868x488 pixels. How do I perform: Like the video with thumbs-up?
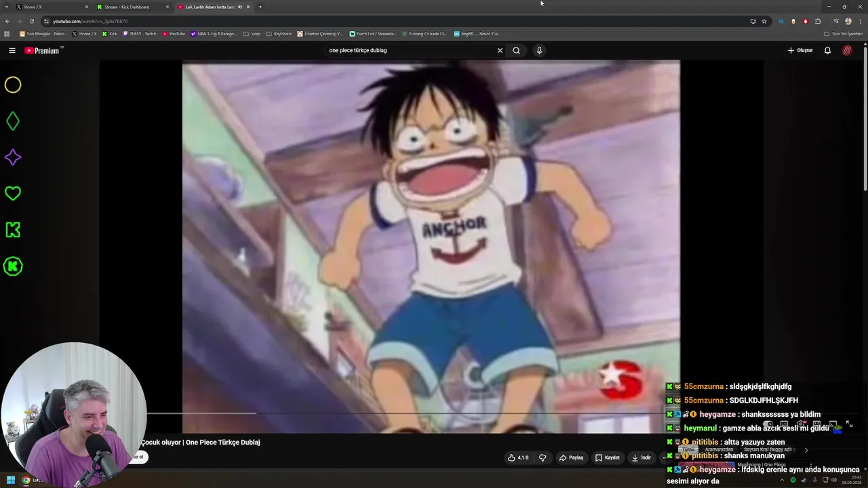tap(518, 457)
